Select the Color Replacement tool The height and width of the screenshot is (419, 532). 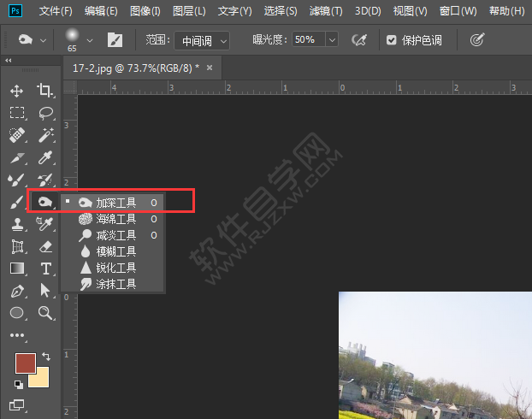click(45, 224)
